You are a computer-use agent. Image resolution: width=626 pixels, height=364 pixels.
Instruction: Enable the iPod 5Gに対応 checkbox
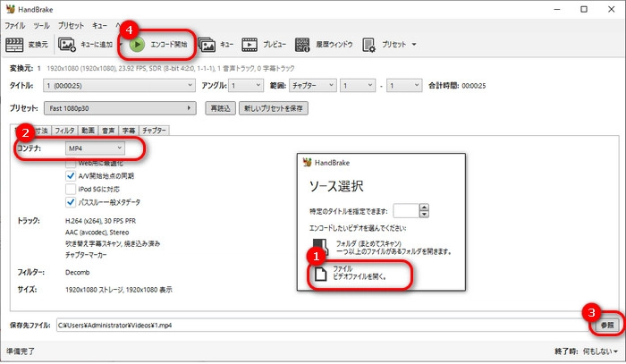71,189
